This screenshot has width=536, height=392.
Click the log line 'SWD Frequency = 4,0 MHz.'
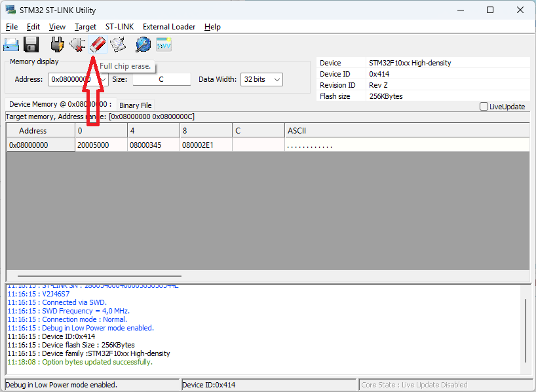[x=69, y=311]
